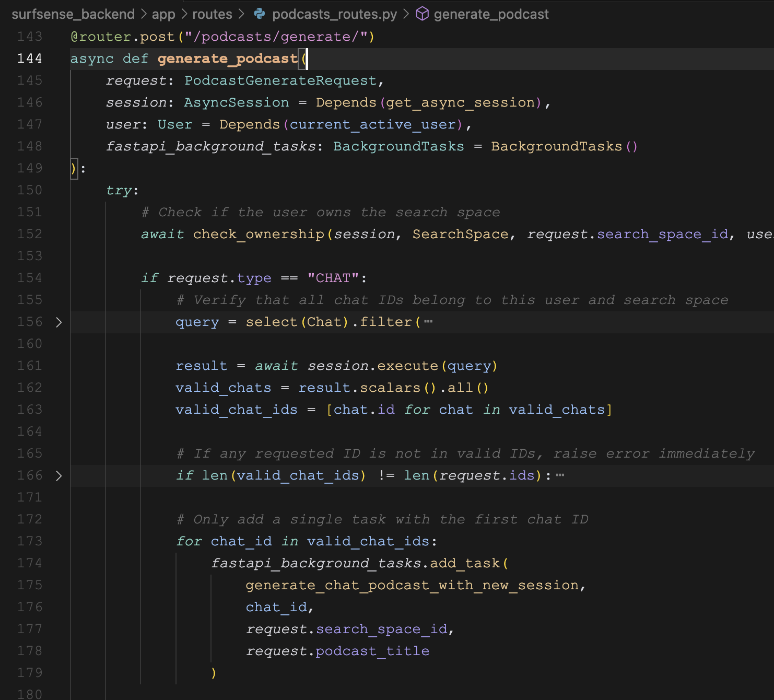Click AsyncSession type on line 146

click(x=237, y=102)
